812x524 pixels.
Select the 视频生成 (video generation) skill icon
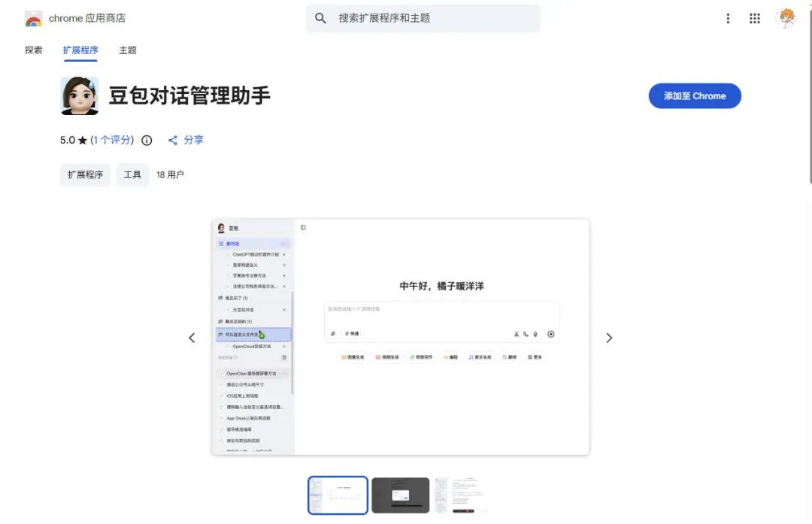pyautogui.click(x=377, y=356)
